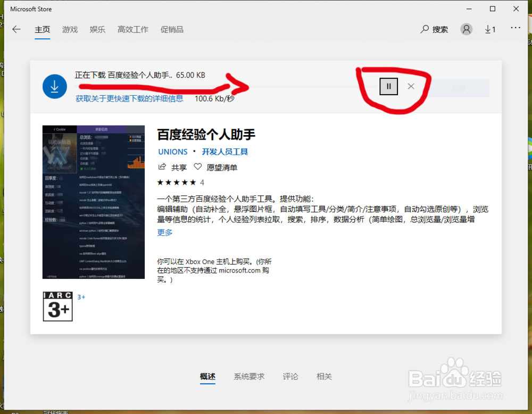Open the See more options menu
This screenshot has width=532, height=414.
[515, 29]
